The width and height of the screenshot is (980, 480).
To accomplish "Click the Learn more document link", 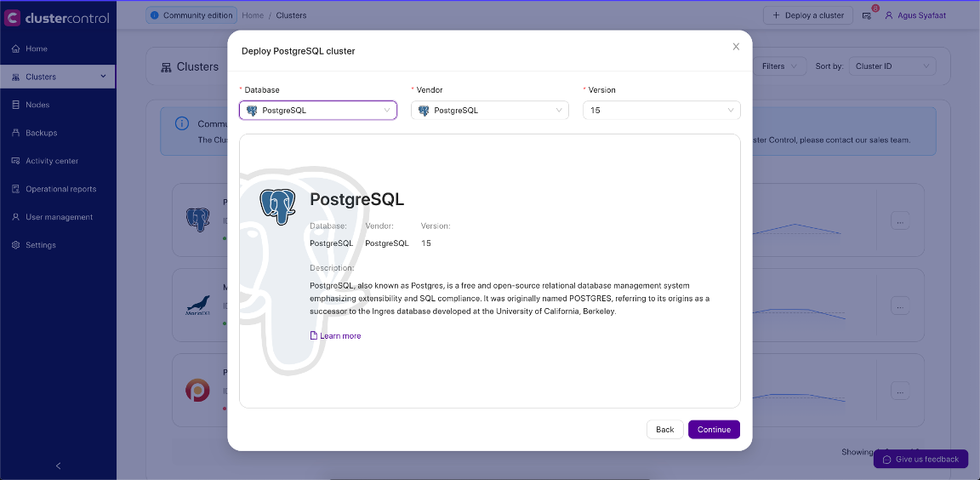I will pos(336,336).
